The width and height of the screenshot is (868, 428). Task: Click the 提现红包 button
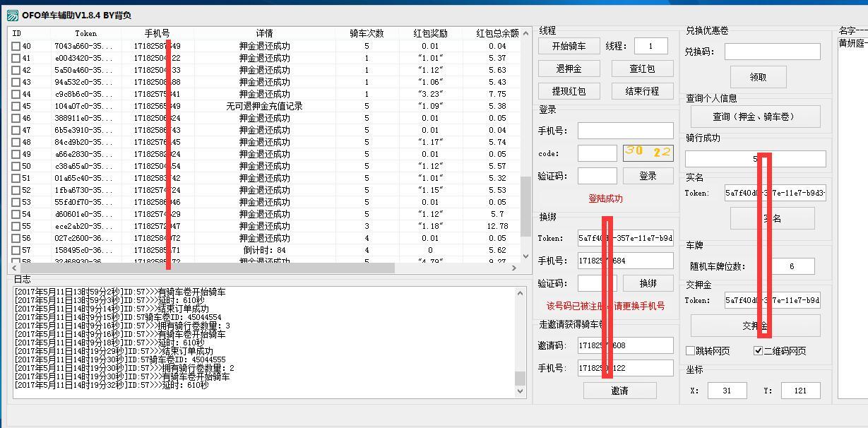[569, 91]
